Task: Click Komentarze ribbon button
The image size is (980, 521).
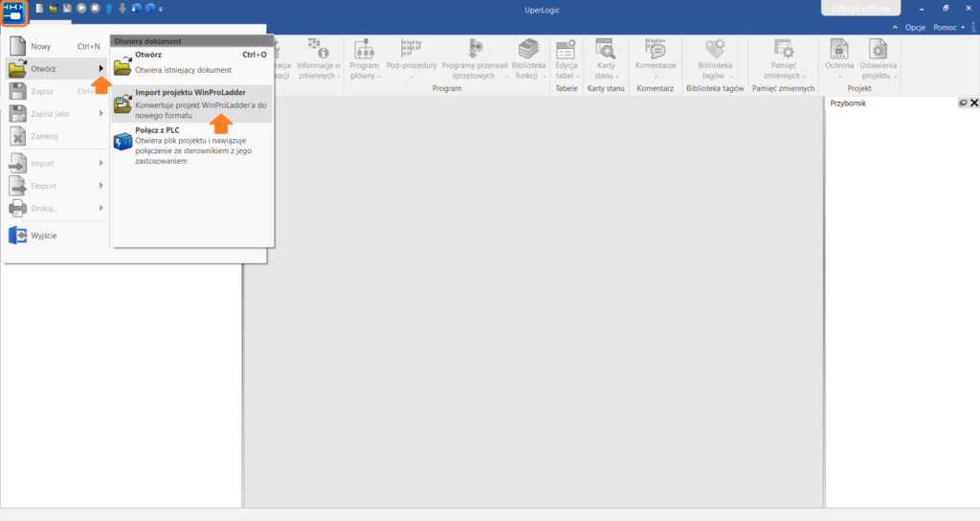Action: click(655, 59)
